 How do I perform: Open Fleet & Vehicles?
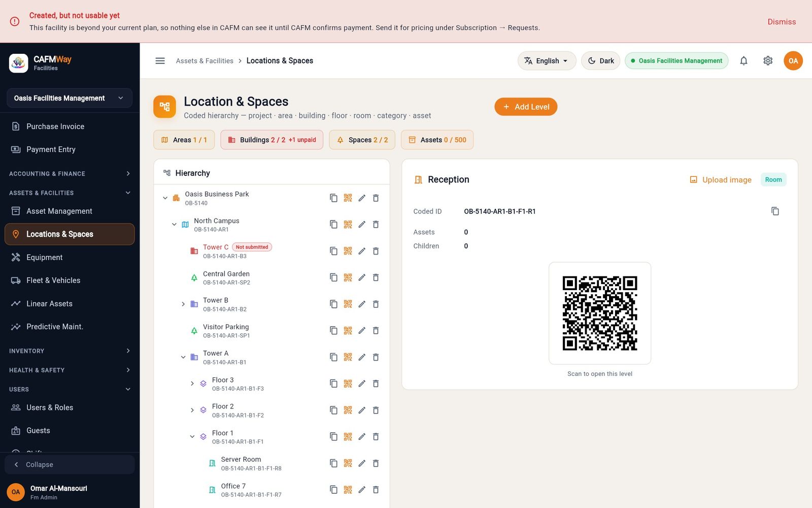(x=70, y=280)
